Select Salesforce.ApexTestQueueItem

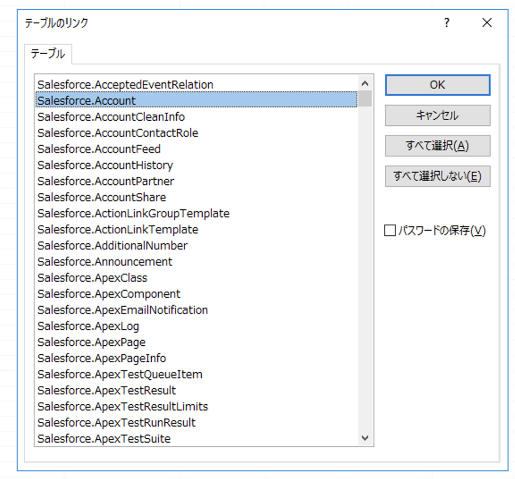click(x=197, y=374)
